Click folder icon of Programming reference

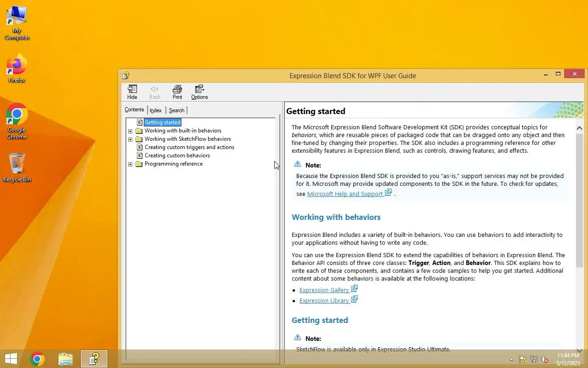click(139, 164)
